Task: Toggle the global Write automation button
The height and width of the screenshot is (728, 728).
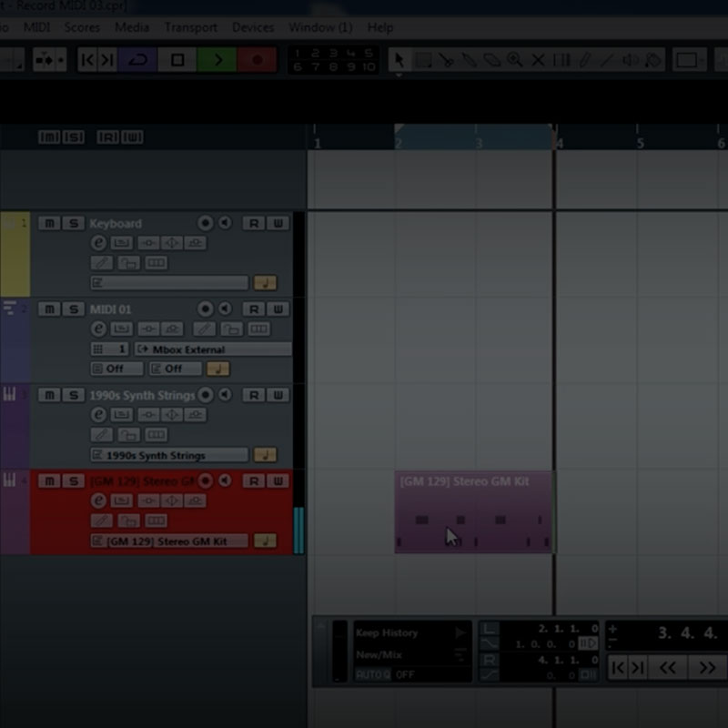Action: 132,137
